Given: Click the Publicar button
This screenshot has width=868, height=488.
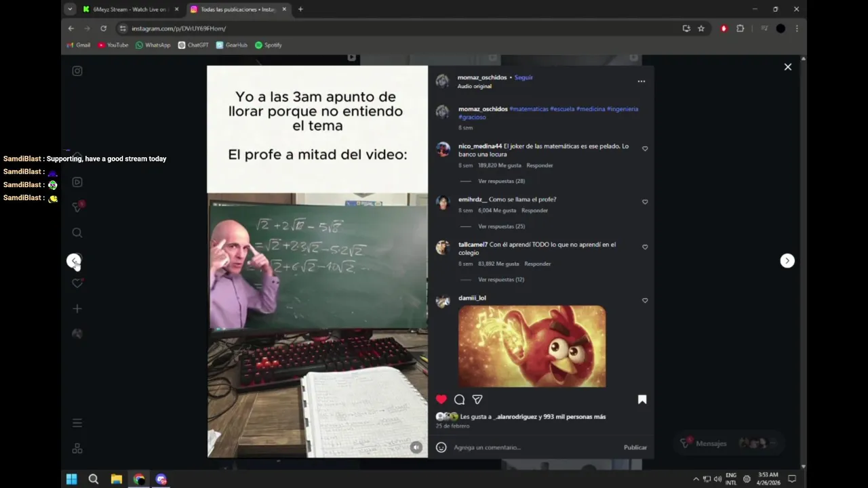Looking at the screenshot, I should pos(635,447).
